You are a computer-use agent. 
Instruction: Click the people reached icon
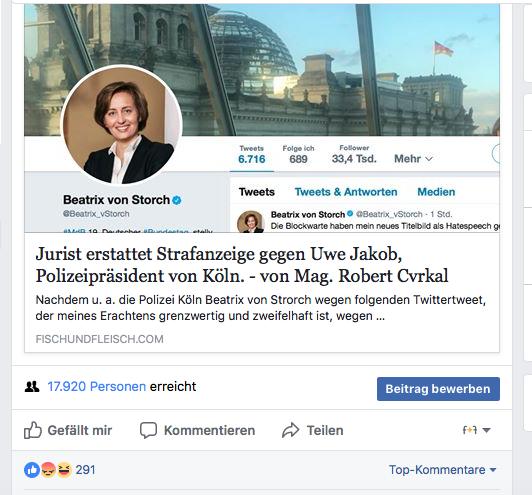tap(32, 386)
